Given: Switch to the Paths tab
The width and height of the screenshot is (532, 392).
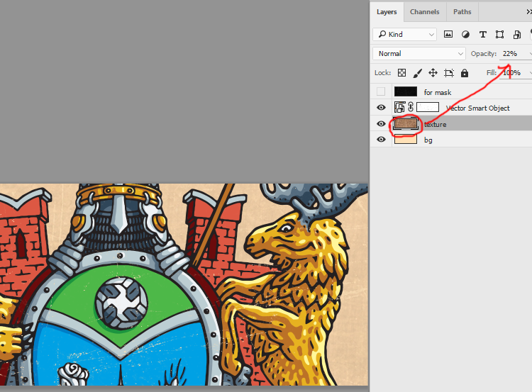Looking at the screenshot, I should click(462, 12).
